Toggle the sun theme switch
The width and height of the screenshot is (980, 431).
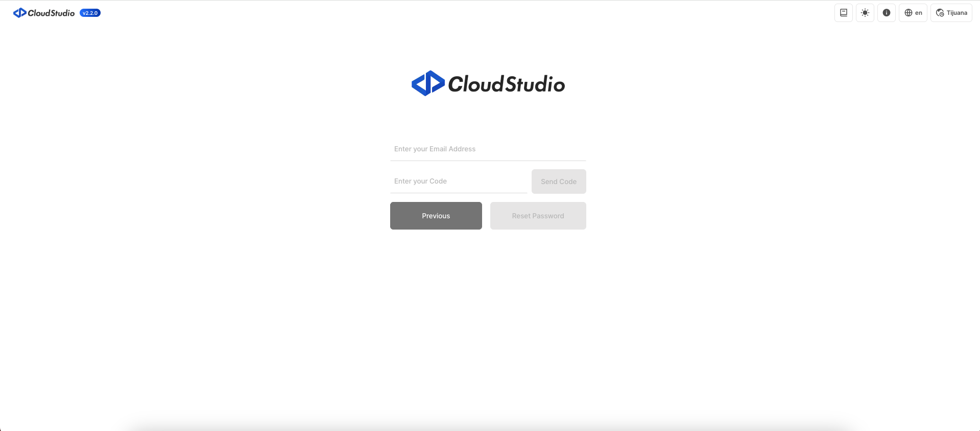pyautogui.click(x=865, y=13)
